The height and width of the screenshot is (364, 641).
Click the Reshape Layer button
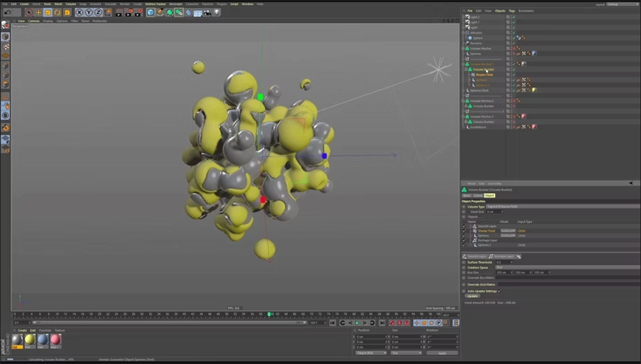pyautogui.click(x=501, y=256)
